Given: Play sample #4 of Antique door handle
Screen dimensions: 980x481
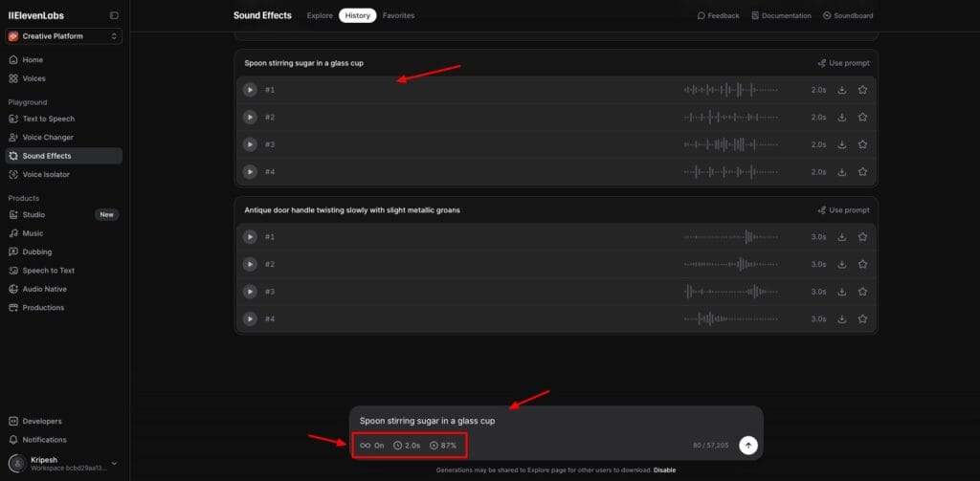Looking at the screenshot, I should (250, 319).
